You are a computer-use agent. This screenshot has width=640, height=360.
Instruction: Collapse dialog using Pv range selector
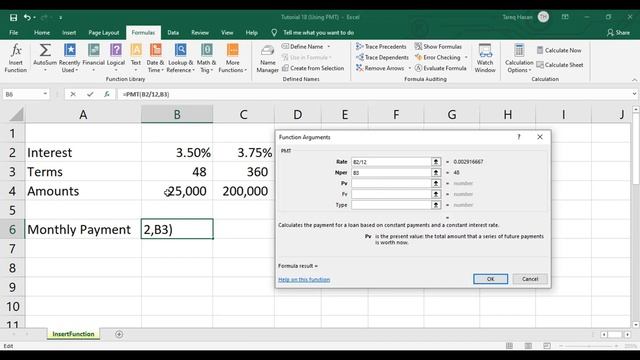tap(436, 183)
